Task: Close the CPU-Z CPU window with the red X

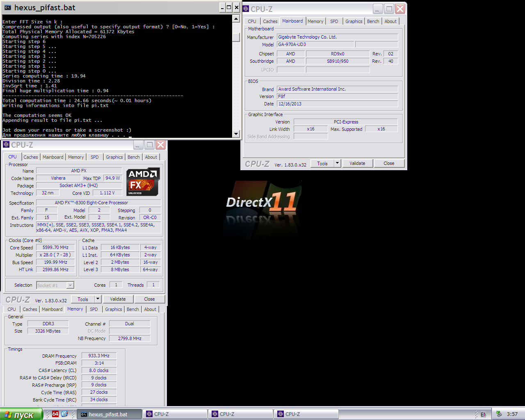Action: tap(161, 144)
